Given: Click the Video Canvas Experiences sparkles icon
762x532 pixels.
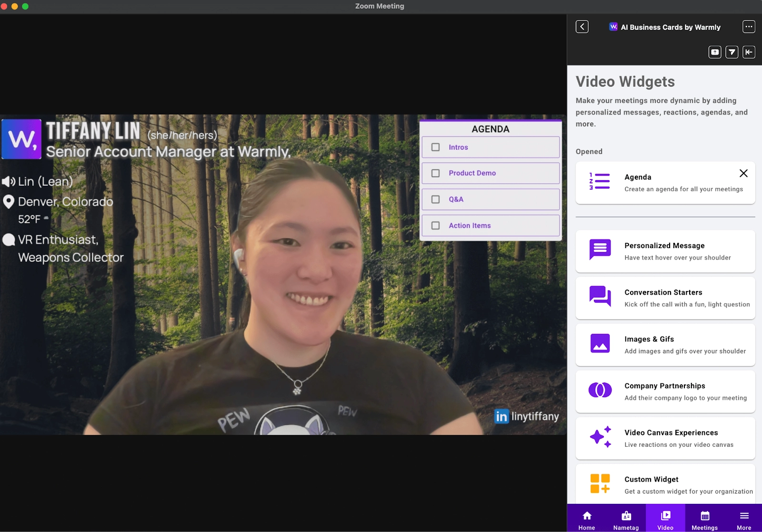Looking at the screenshot, I should (x=600, y=437).
